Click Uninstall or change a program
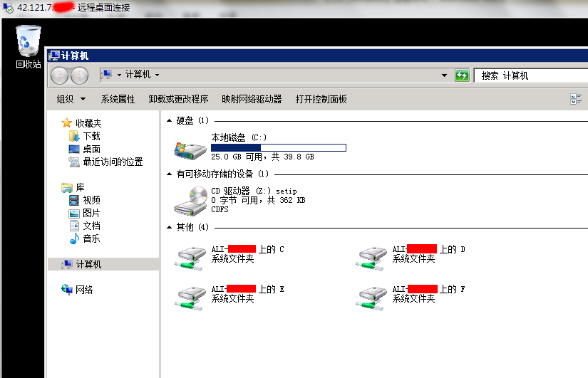 pyautogui.click(x=178, y=99)
